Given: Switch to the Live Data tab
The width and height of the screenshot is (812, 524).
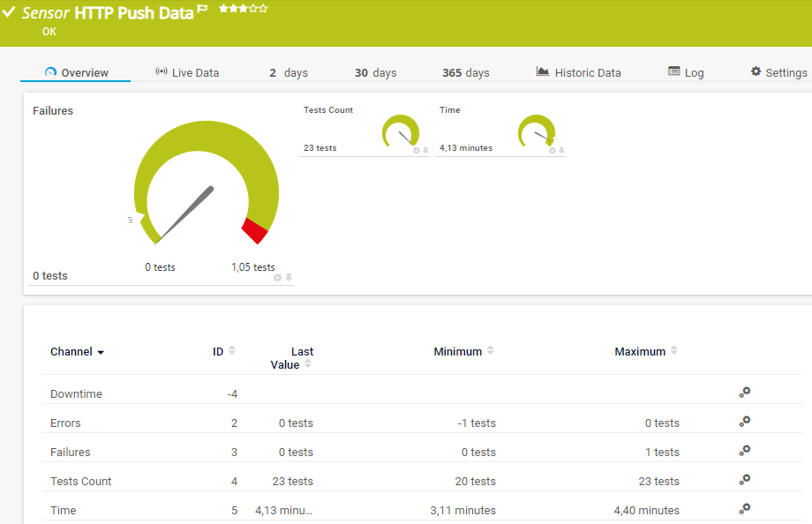Looking at the screenshot, I should [186, 73].
